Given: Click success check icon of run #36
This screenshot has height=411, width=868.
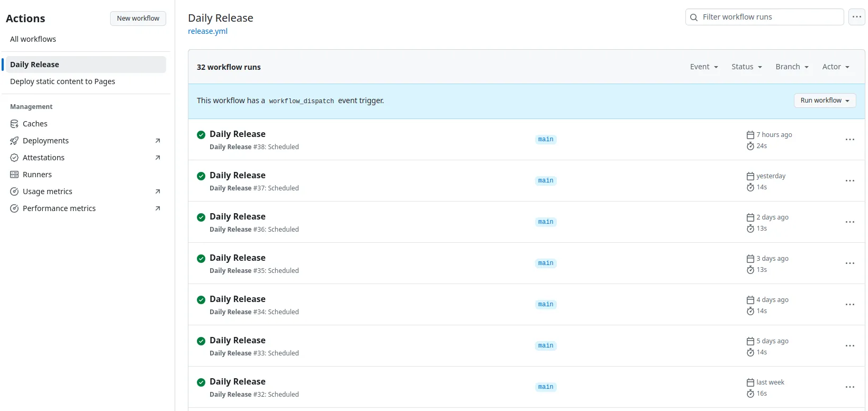Looking at the screenshot, I should 201,217.
